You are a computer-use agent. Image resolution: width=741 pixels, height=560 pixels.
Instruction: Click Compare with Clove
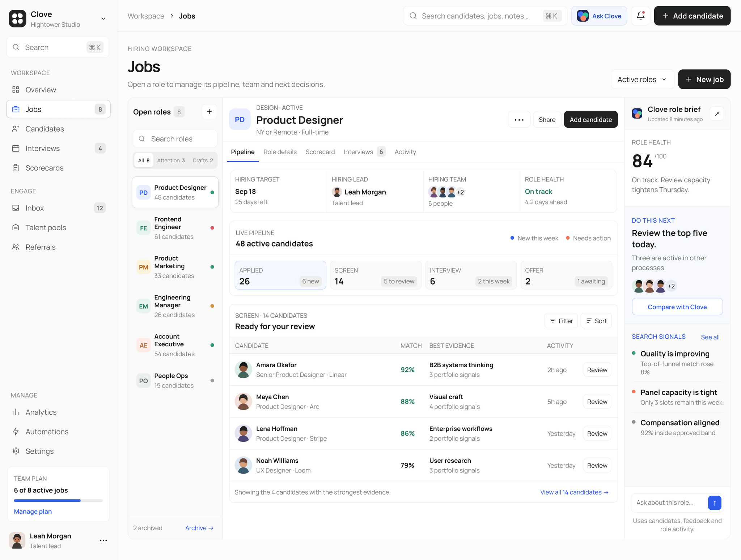677,307
